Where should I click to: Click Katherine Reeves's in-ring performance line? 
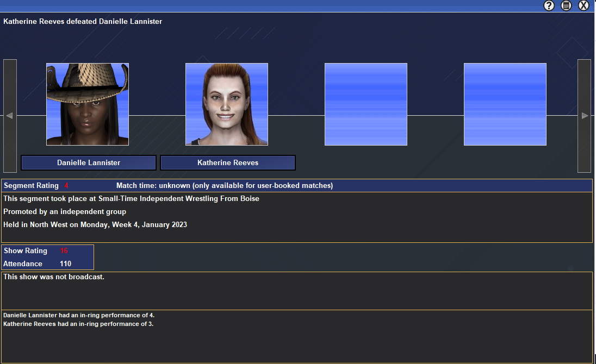[x=78, y=324]
